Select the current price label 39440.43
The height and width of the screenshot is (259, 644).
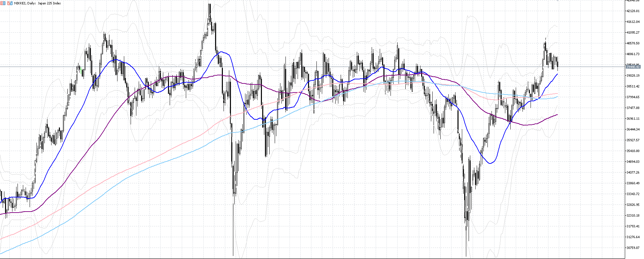point(633,67)
